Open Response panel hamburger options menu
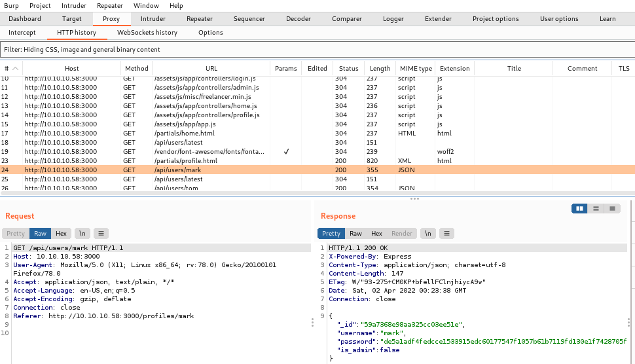The height and width of the screenshot is (364, 635). pos(446,233)
